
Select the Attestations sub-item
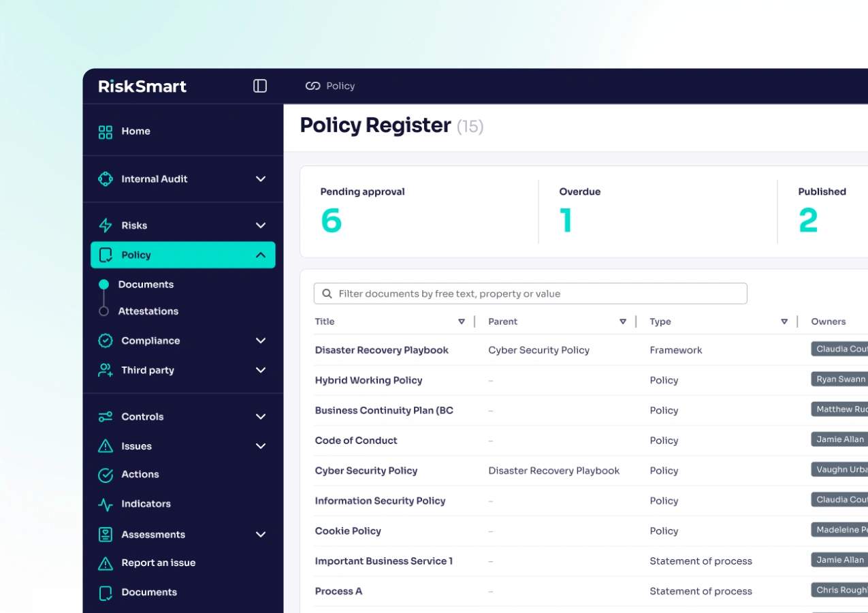[148, 311]
